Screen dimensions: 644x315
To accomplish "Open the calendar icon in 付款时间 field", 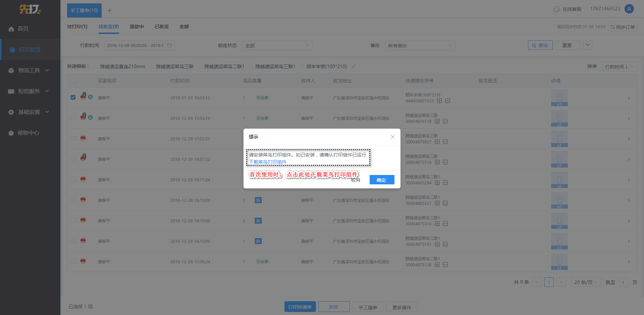I will pyautogui.click(x=169, y=45).
